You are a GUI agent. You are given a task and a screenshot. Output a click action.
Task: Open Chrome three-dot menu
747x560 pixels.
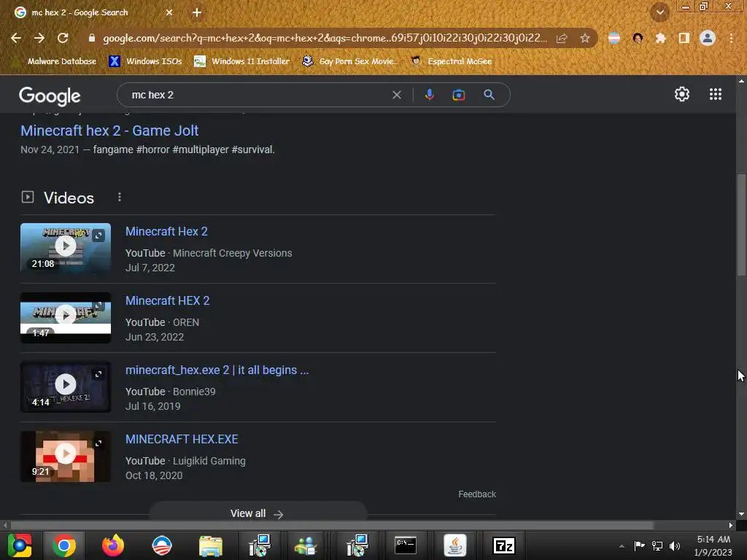pos(731,38)
